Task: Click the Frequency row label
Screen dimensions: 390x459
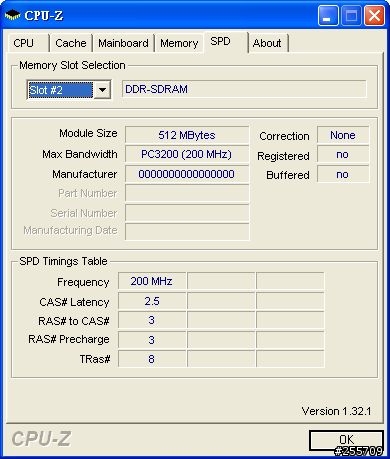Action: click(x=83, y=282)
